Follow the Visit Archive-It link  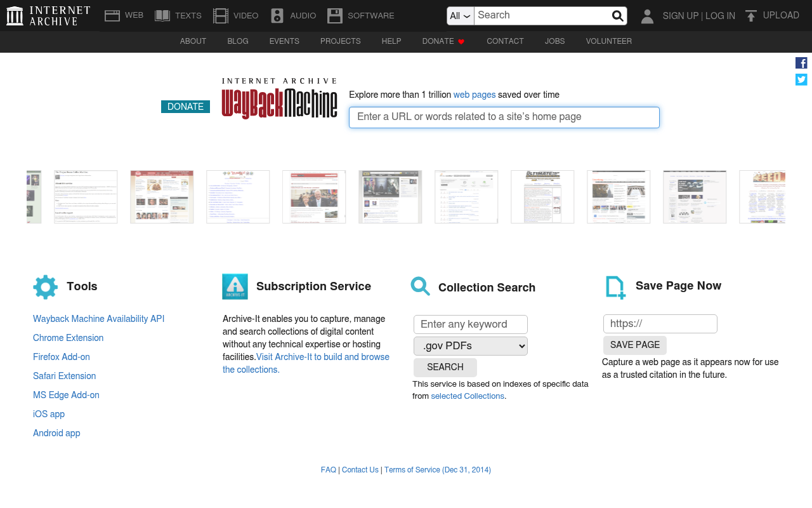[x=306, y=363]
